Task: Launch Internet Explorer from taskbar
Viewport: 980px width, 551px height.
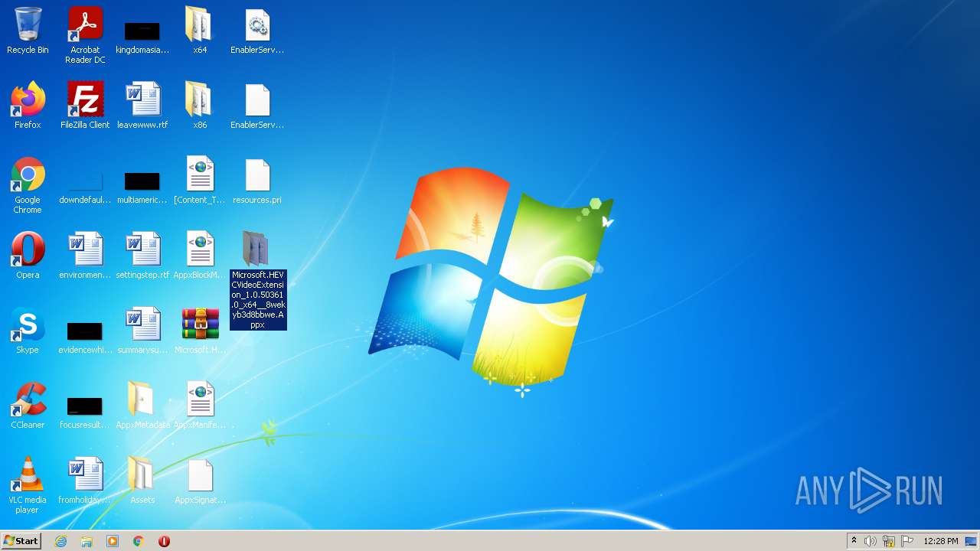Action: click(60, 541)
